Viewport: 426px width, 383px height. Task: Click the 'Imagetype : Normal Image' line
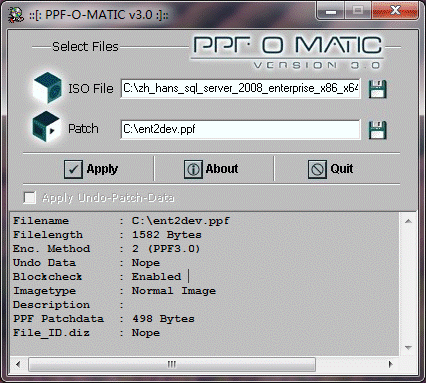click(x=114, y=291)
